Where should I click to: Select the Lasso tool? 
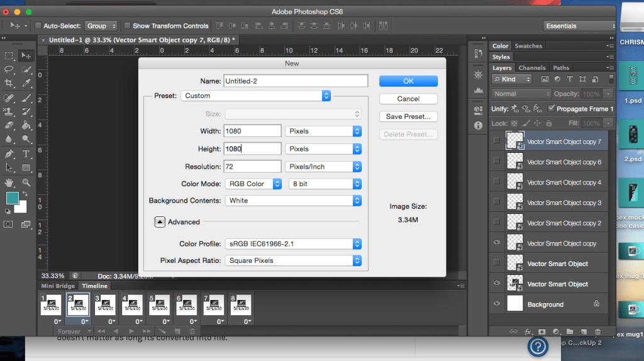pos(9,69)
